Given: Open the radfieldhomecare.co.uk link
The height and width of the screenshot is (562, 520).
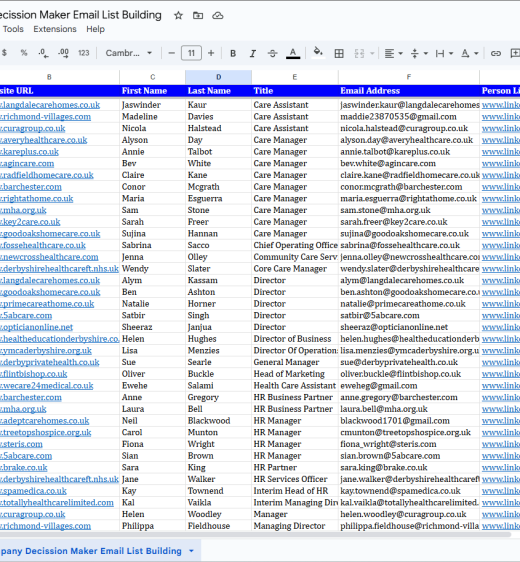Looking at the screenshot, I should click(47, 175).
